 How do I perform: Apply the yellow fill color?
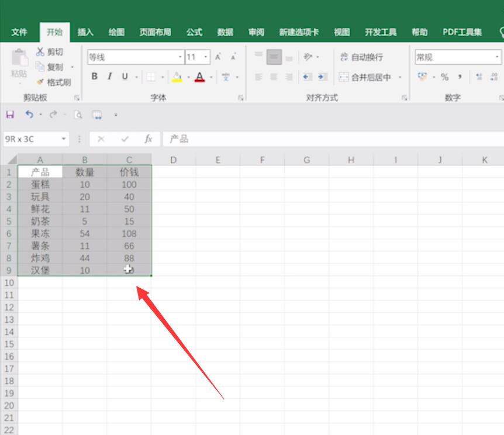click(x=177, y=77)
